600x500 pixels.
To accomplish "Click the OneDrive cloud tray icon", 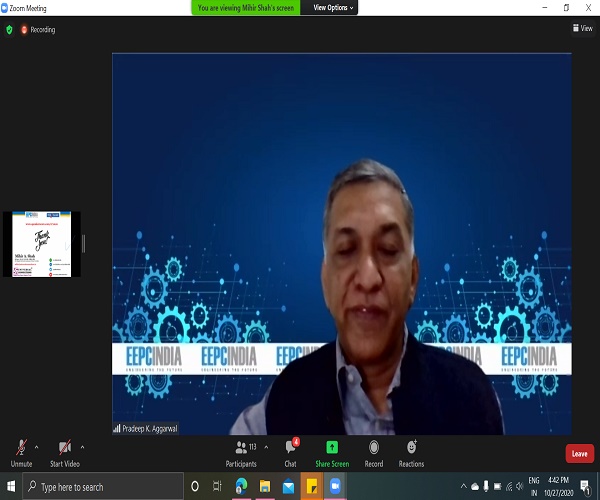I will click(x=475, y=486).
